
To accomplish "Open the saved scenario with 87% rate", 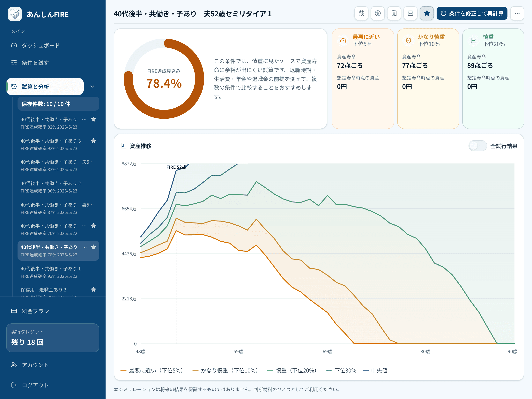I will (58, 208).
